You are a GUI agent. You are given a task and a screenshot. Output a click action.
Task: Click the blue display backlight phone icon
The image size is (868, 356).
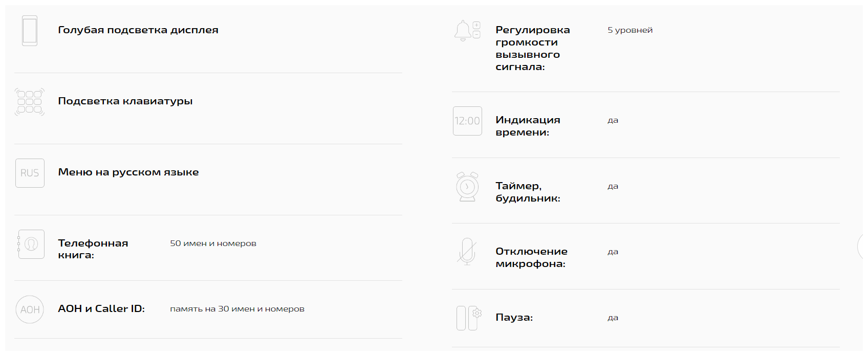pyautogui.click(x=30, y=31)
